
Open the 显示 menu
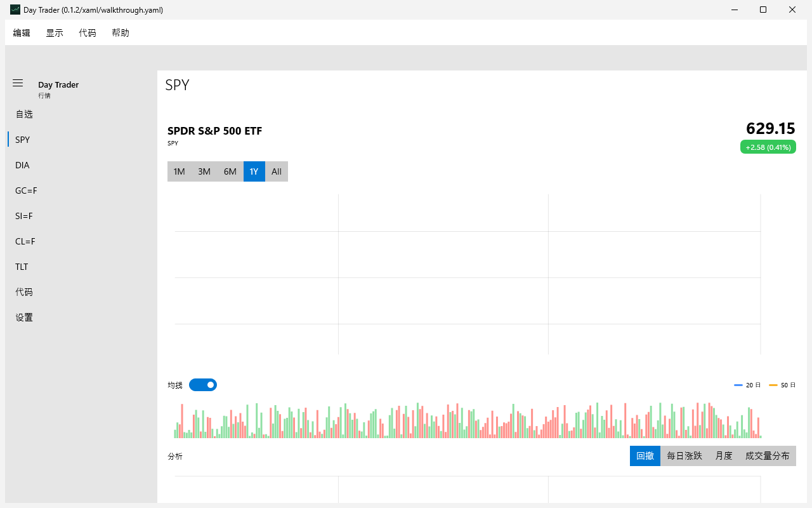pyautogui.click(x=55, y=33)
